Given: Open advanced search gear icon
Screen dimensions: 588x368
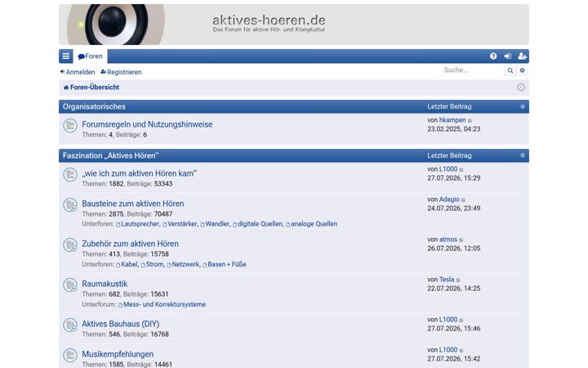Looking at the screenshot, I should tap(522, 70).
